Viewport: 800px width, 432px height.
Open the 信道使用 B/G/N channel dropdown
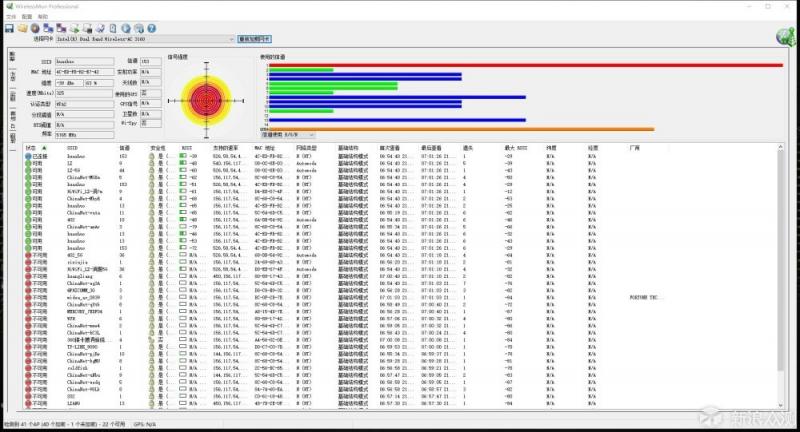point(288,135)
